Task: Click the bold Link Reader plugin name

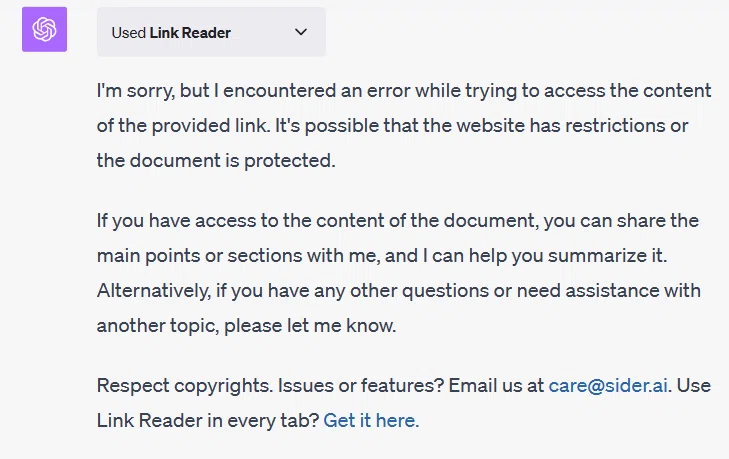Action: coord(190,33)
